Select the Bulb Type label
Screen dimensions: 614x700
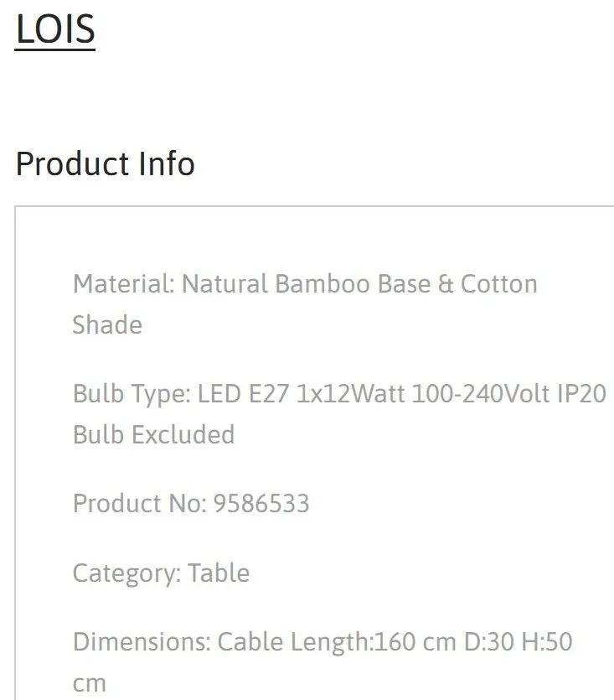point(132,394)
